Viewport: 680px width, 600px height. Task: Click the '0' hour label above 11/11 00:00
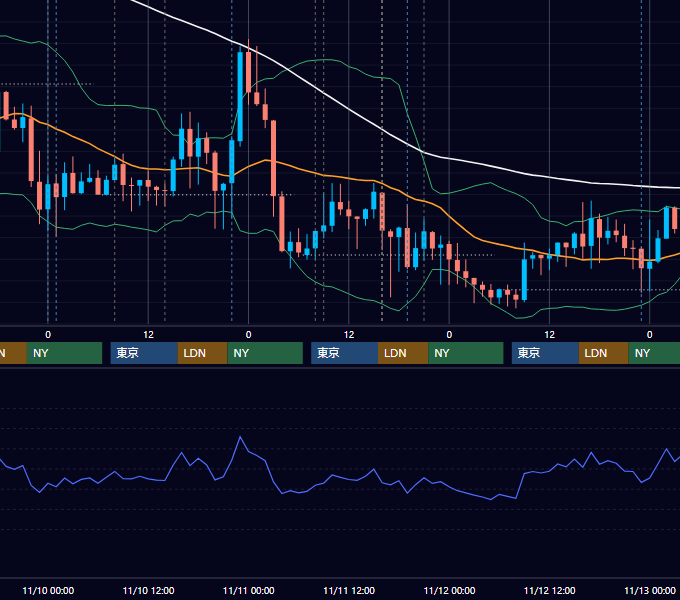(x=248, y=335)
